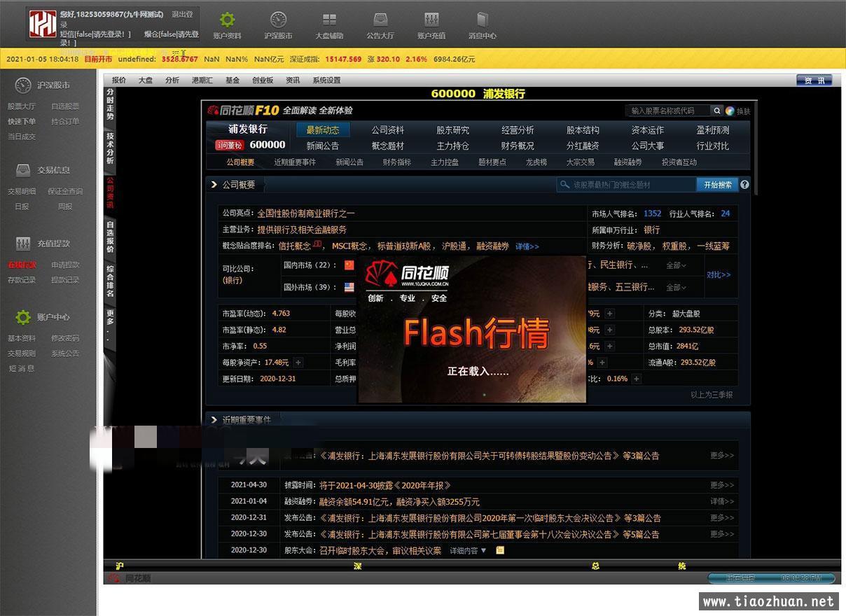Click the 同花顺 F10 logo

[243, 111]
